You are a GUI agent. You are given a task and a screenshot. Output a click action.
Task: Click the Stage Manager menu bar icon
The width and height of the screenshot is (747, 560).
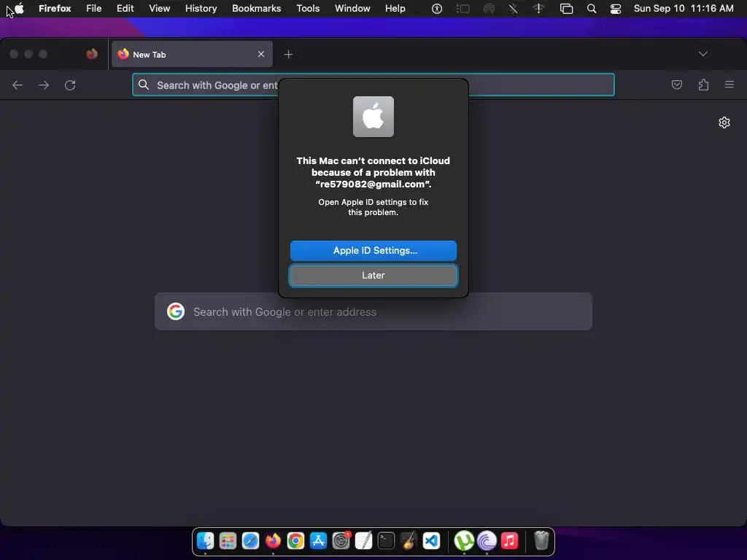tap(462, 9)
